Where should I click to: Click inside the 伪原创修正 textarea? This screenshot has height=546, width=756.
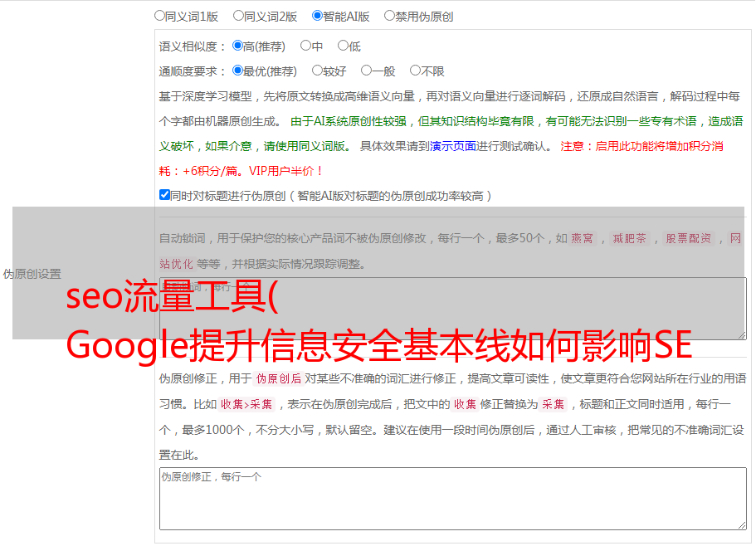(453, 499)
